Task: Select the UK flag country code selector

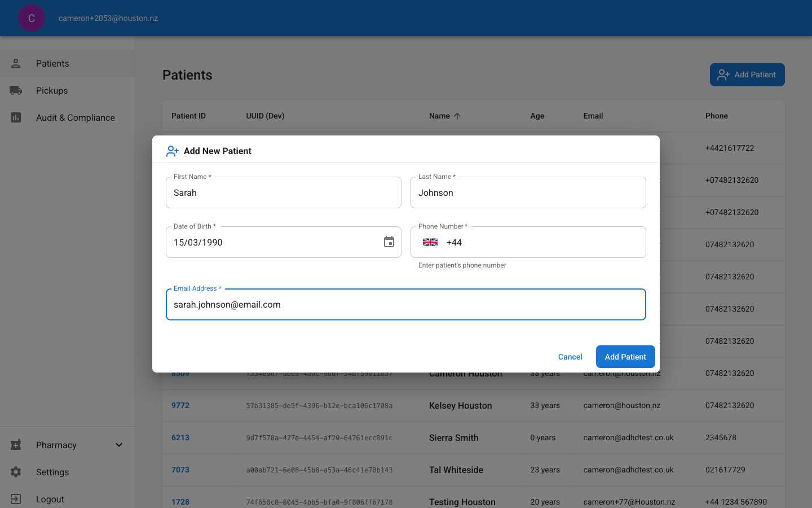Action: tap(430, 242)
